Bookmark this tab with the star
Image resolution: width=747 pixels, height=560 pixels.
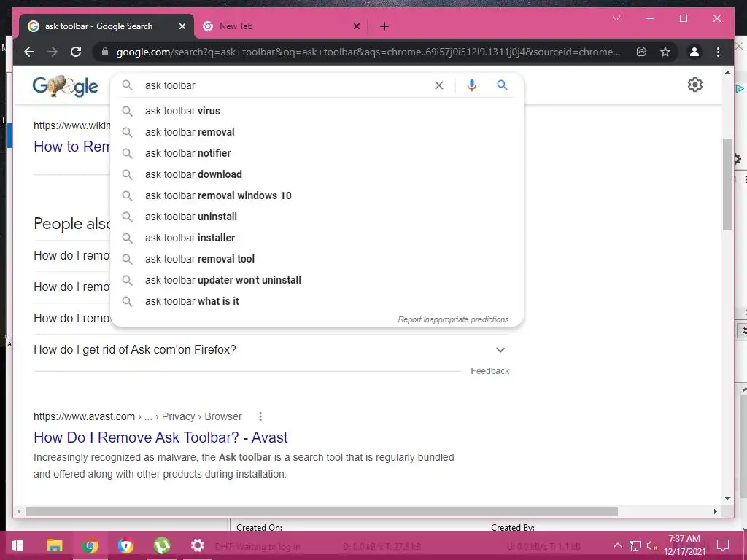coord(665,52)
